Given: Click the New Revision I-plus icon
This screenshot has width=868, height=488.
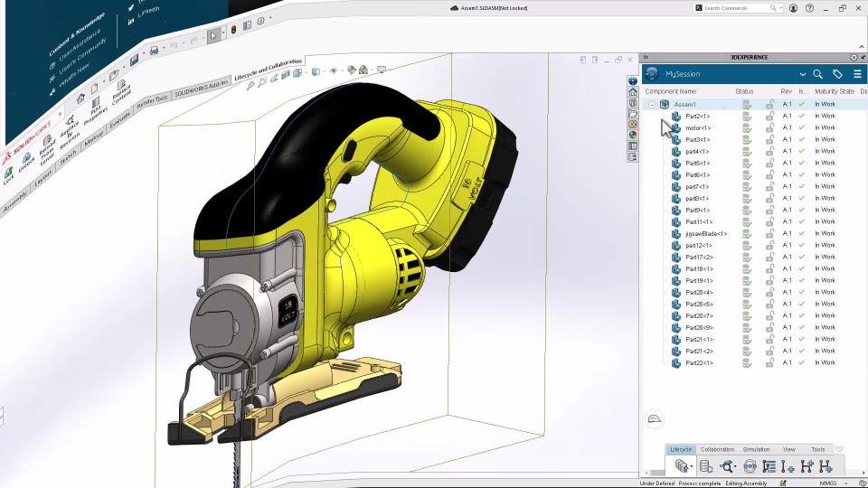Looking at the screenshot, I should click(x=788, y=466).
